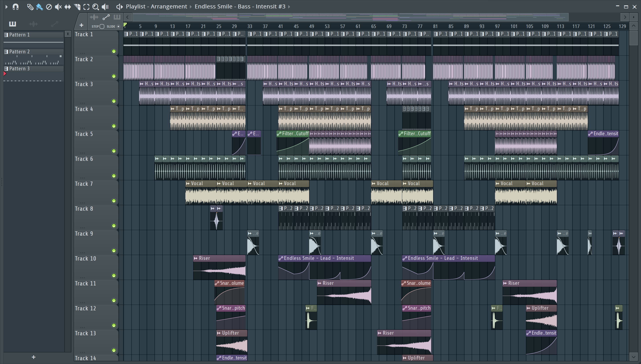
Task: Open menu icon of Riser clip on Track 13
Action: [380, 333]
